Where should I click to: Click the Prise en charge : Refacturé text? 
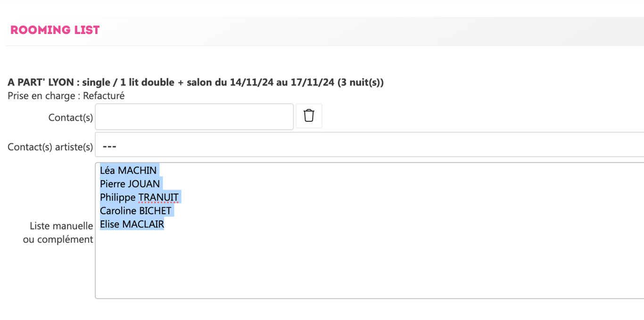point(66,96)
